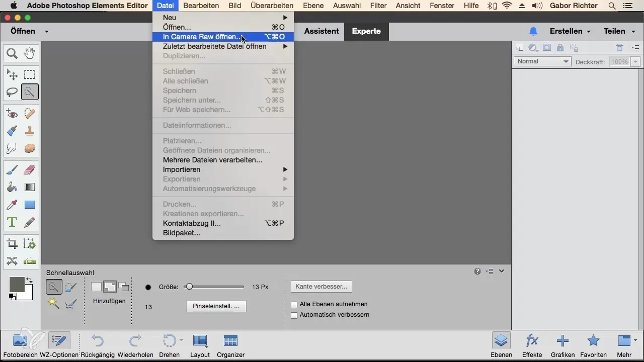The width and height of the screenshot is (644, 362).
Task: Click the blue notification bell
Action: click(x=533, y=31)
